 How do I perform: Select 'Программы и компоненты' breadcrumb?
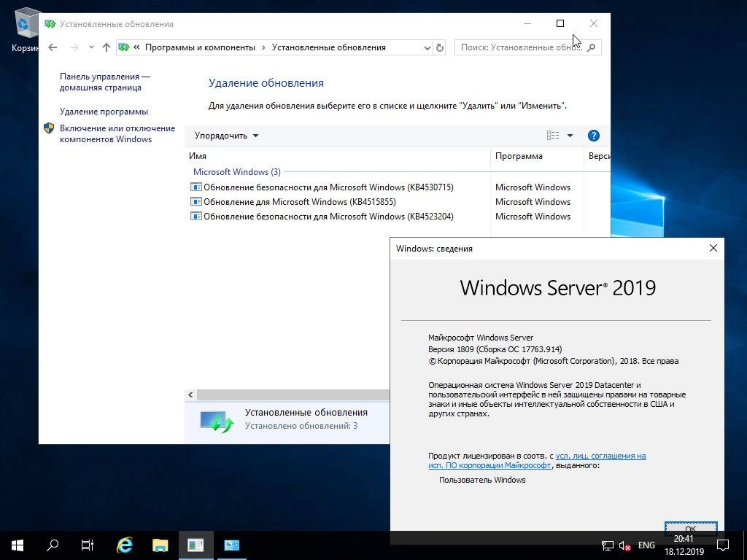tap(200, 47)
